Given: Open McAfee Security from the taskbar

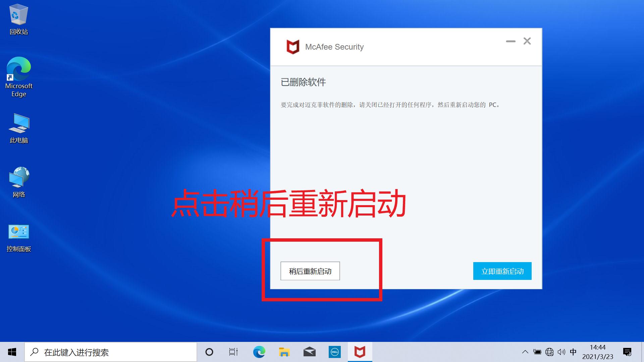Looking at the screenshot, I should click(x=359, y=352).
